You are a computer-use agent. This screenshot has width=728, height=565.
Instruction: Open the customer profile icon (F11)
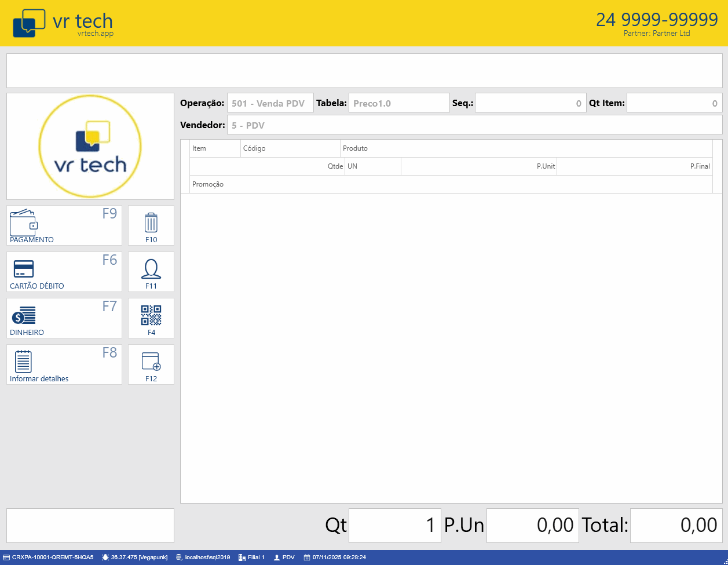tap(151, 269)
